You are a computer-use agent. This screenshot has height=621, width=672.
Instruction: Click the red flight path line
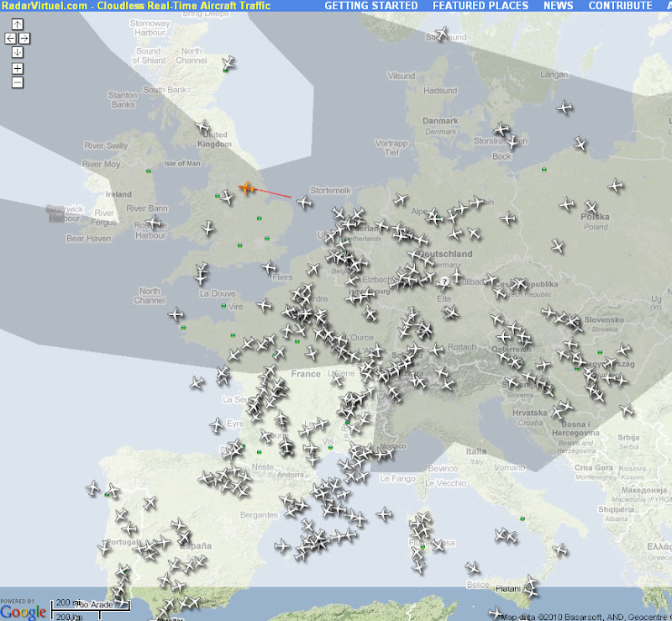(x=273, y=193)
